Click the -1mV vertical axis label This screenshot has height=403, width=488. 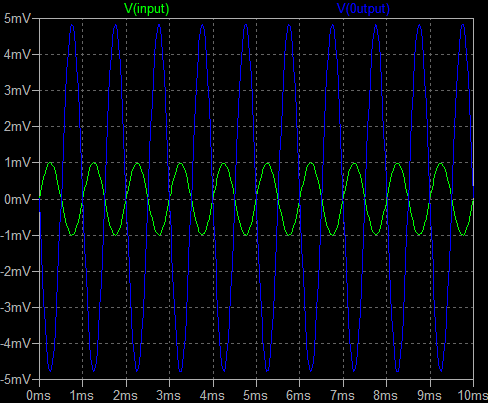pyautogui.click(x=15, y=236)
